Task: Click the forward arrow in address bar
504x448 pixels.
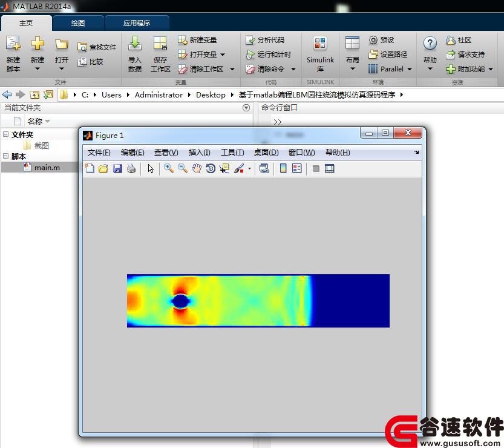Action: 20,94
